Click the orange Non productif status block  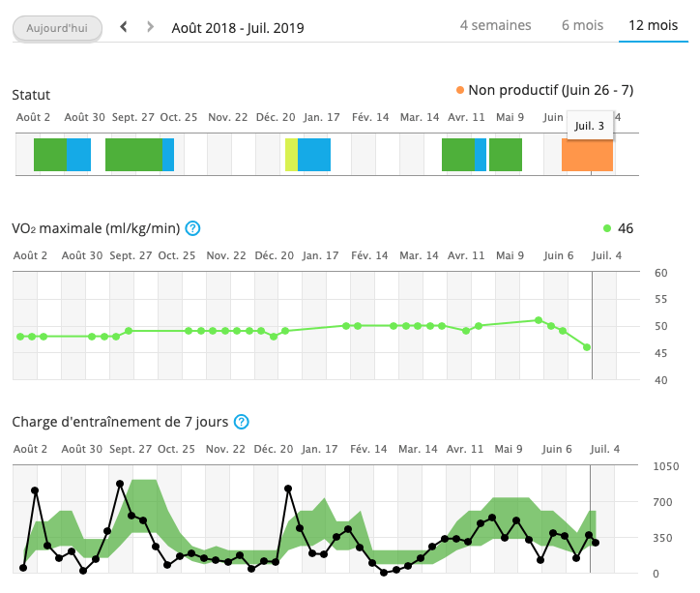587,155
